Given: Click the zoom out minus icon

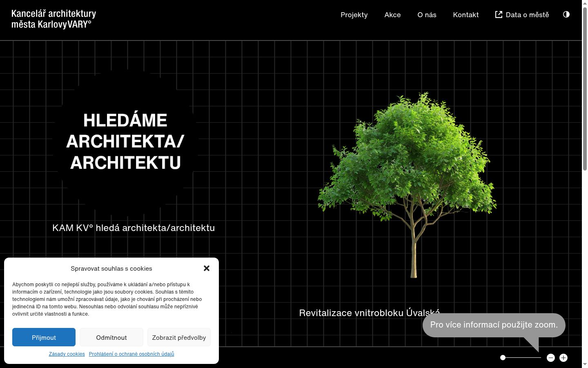Looking at the screenshot, I should point(551,358).
